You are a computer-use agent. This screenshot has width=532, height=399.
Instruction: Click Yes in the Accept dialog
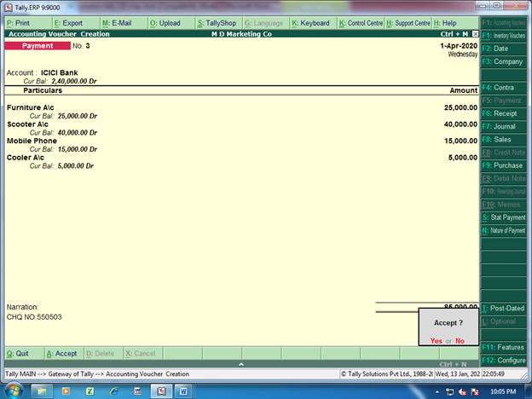click(436, 341)
